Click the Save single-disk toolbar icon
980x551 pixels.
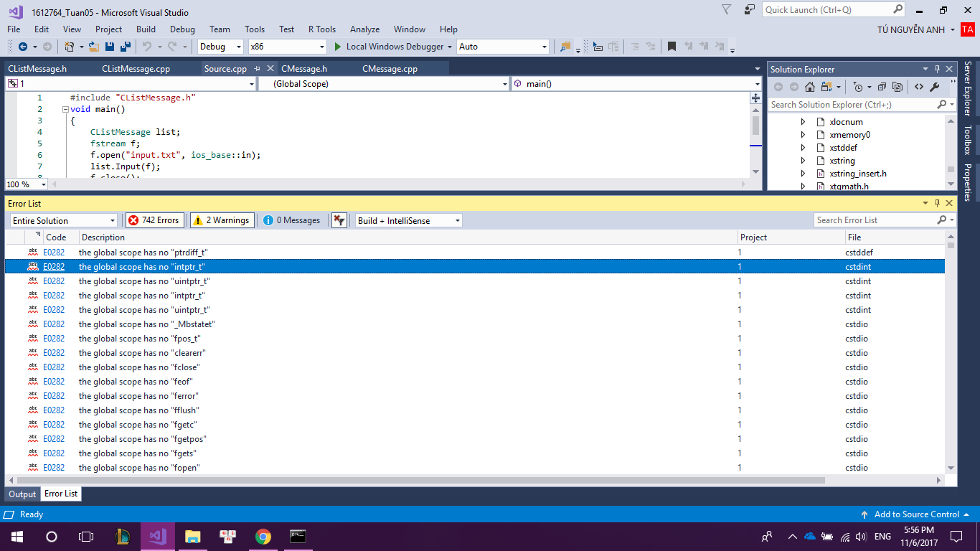(x=110, y=47)
